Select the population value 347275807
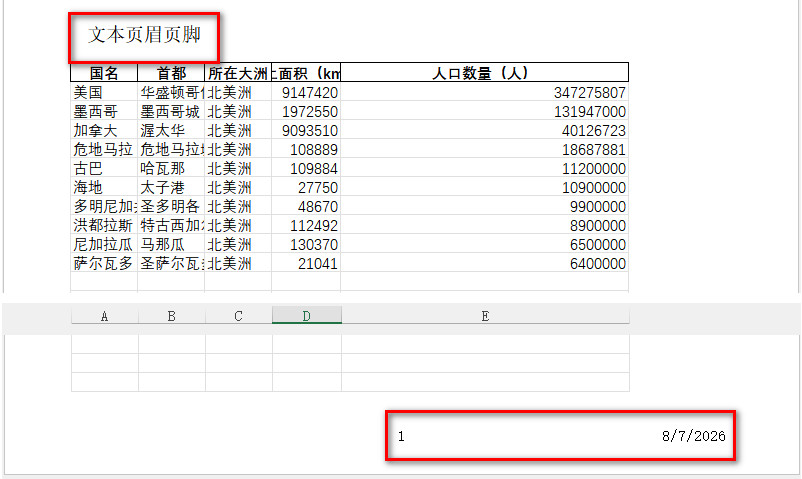 tap(484, 93)
